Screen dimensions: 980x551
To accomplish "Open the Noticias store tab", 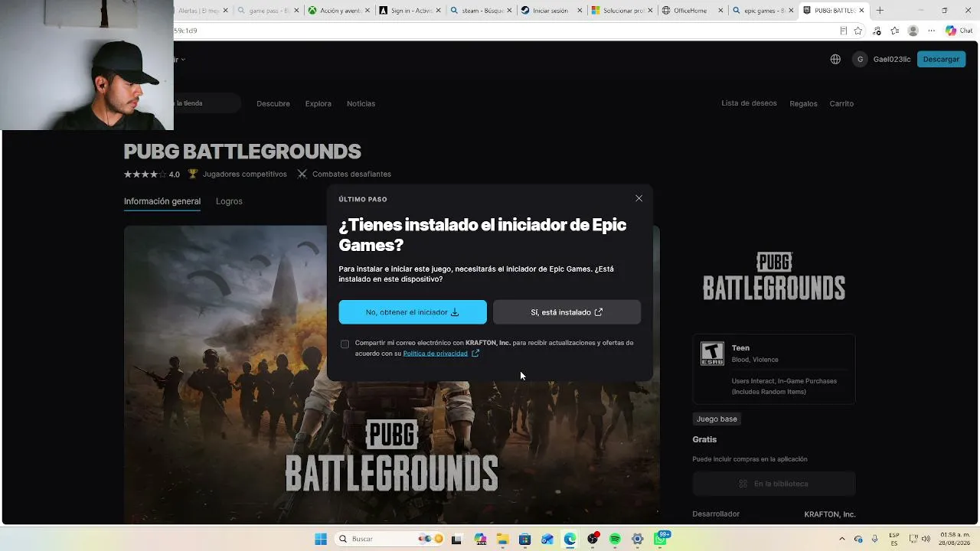I will click(x=361, y=103).
